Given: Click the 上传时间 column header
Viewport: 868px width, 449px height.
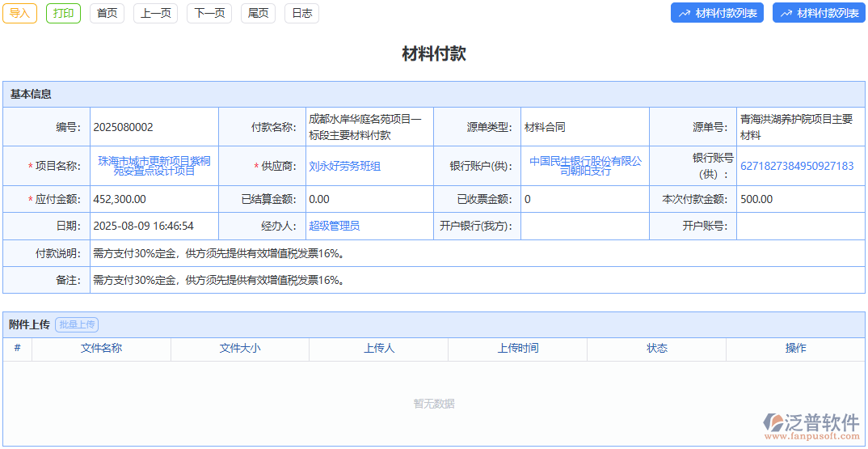Looking at the screenshot, I should (517, 348).
